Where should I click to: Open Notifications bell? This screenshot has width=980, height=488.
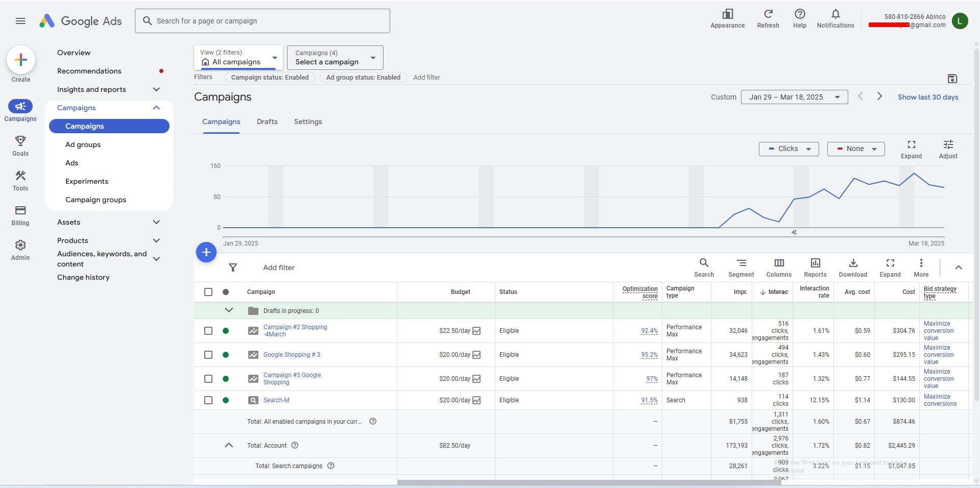pyautogui.click(x=835, y=19)
